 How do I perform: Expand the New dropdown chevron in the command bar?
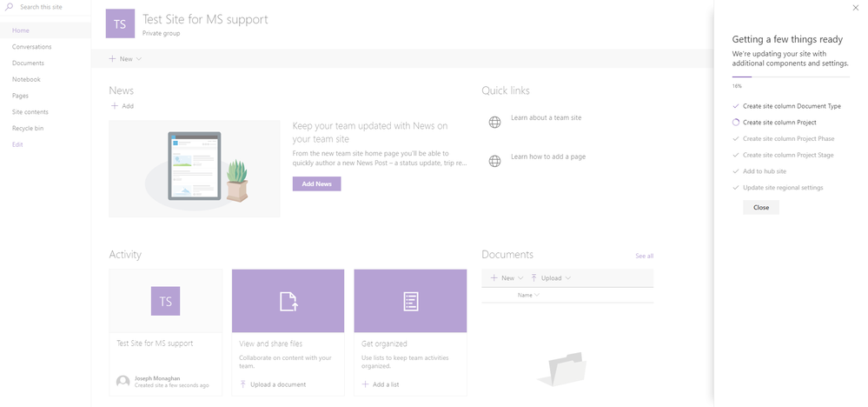[138, 58]
